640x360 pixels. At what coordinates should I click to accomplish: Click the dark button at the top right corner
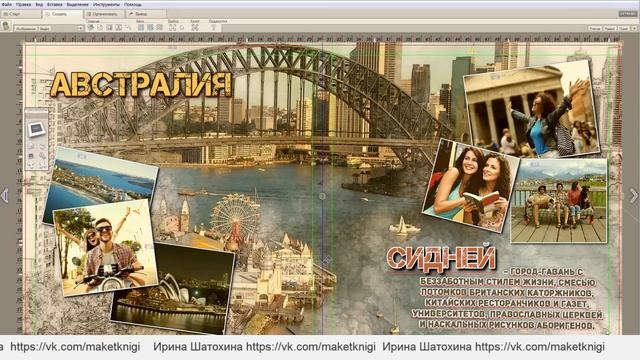point(628,14)
